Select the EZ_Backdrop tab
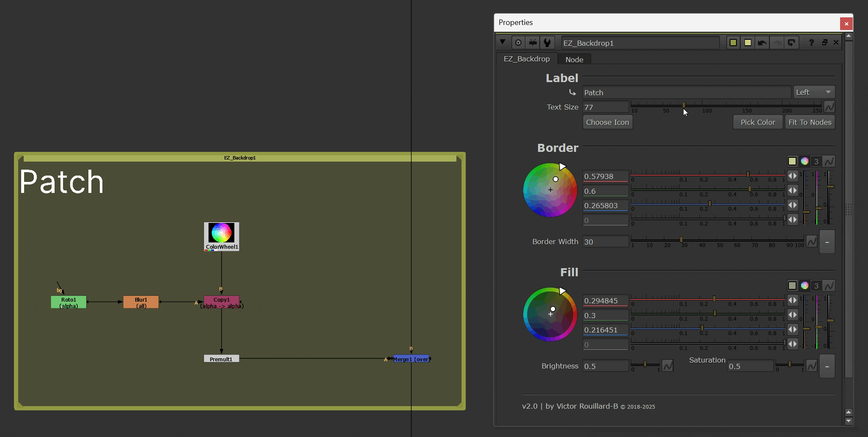 527,59
